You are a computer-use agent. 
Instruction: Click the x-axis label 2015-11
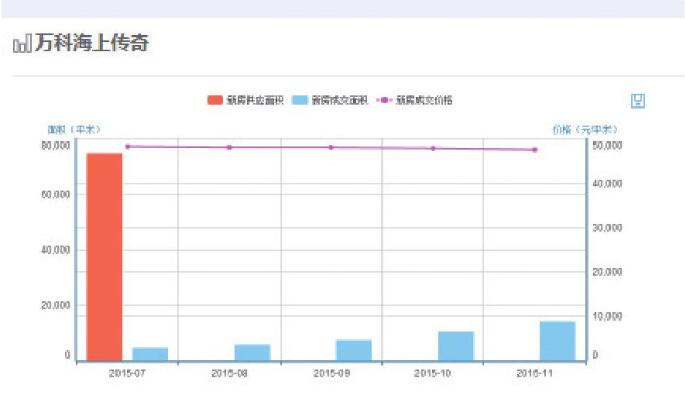[535, 374]
